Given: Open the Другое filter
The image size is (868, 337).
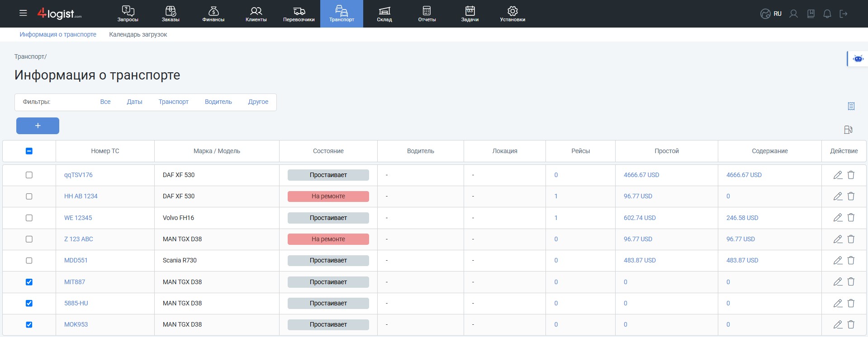Looking at the screenshot, I should pyautogui.click(x=258, y=102).
